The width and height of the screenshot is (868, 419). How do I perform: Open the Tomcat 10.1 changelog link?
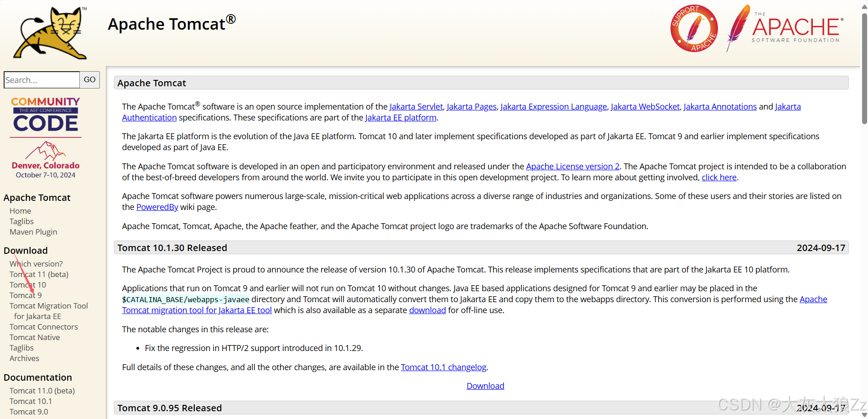coord(443,367)
